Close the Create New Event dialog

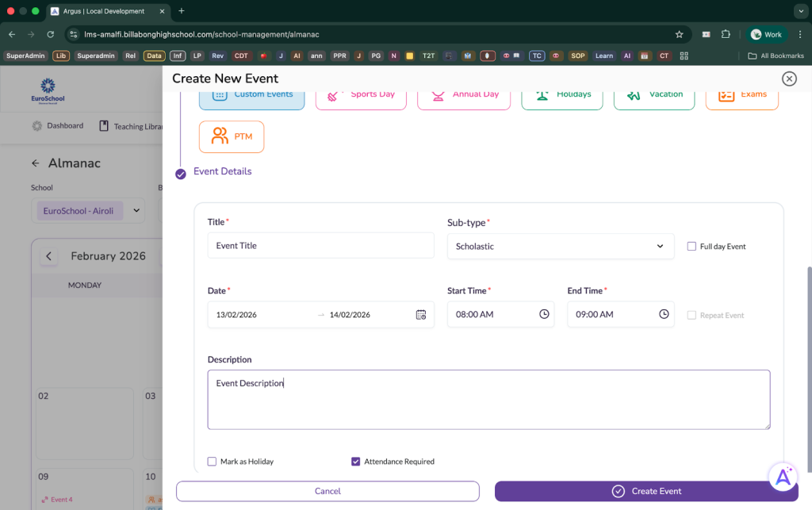click(788, 79)
